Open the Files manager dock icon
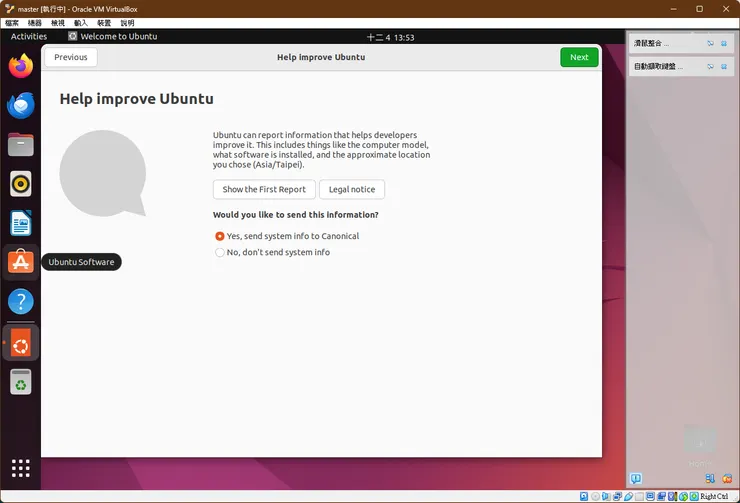Screen dimensions: 740x503 click(21, 144)
